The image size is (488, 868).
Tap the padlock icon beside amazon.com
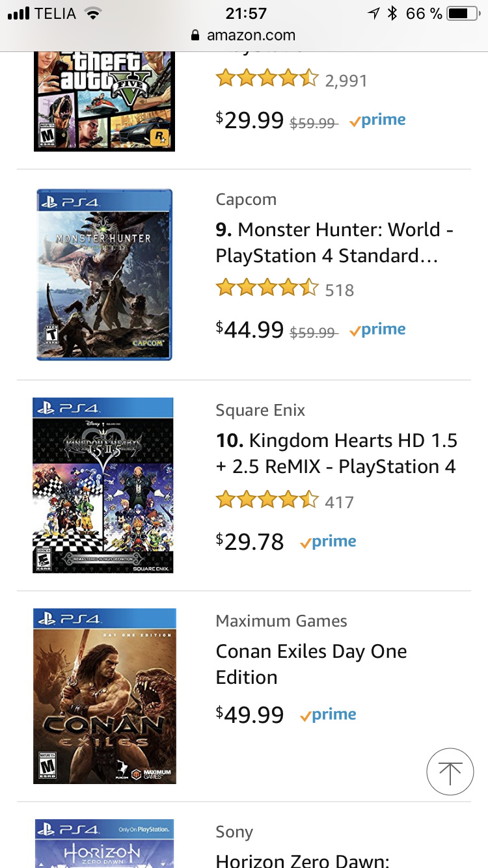pos(195,36)
